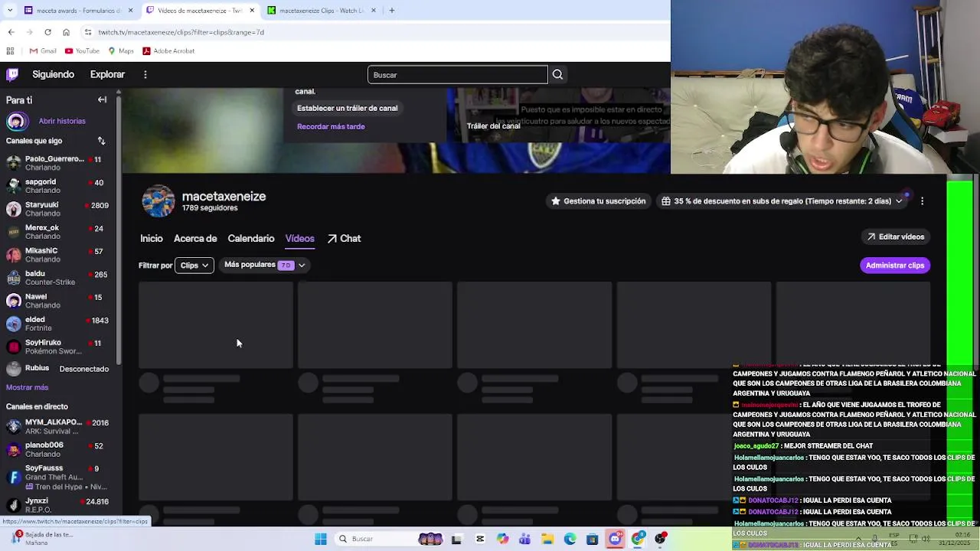Open the Chrome apps grid icon
The image size is (980, 551).
pos(10,51)
